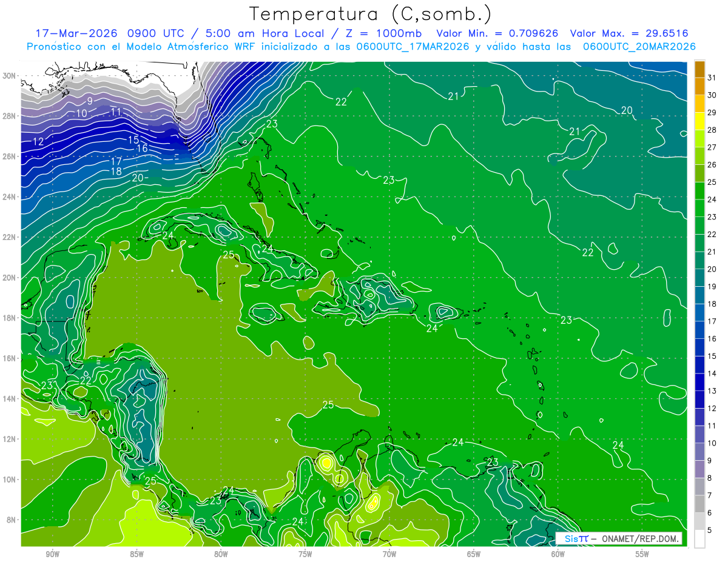Click the 20N latitude axis label

pyautogui.click(x=10, y=278)
